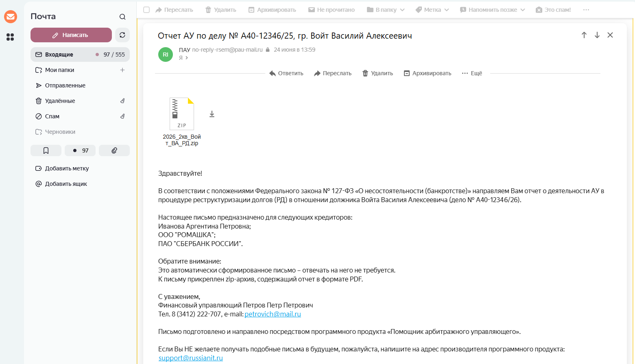Add new folder using plus next to Мои папки
The width and height of the screenshot is (635, 364).
tap(122, 70)
